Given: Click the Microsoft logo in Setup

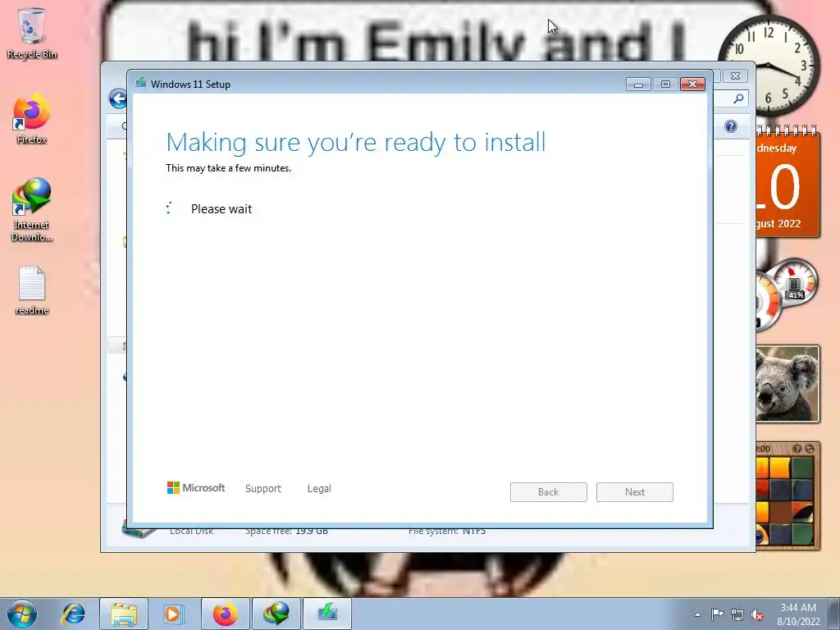Looking at the screenshot, I should pos(196,488).
